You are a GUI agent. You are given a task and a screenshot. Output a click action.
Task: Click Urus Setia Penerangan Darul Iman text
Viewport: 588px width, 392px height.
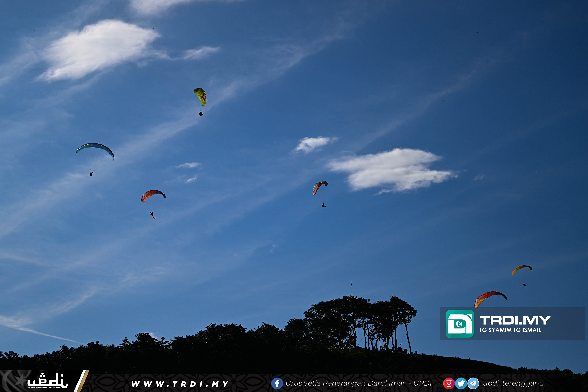(359, 383)
